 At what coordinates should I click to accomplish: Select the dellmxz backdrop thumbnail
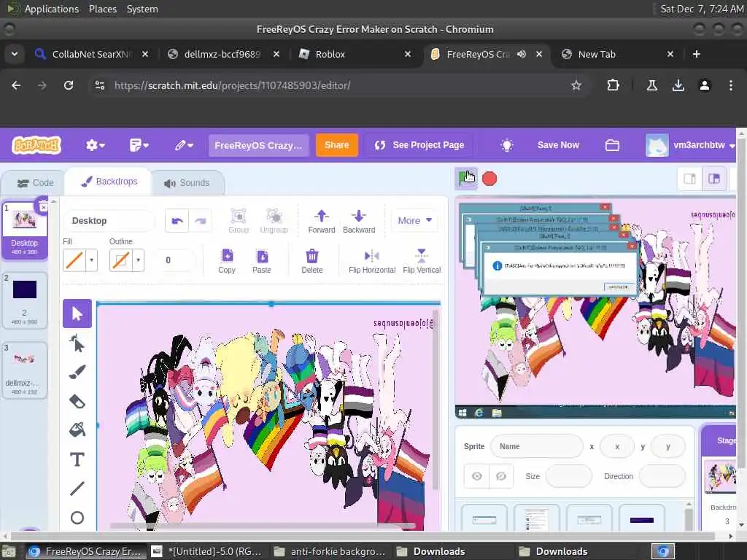point(24,370)
